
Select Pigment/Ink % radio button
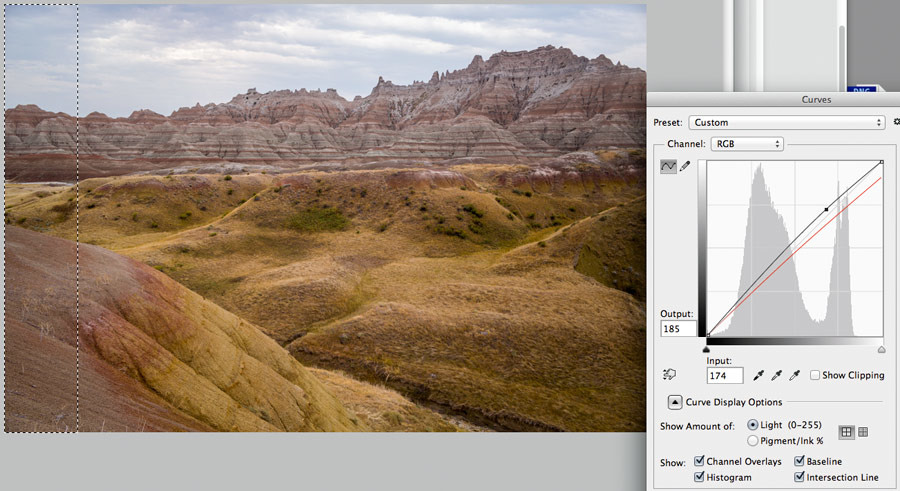coord(753,440)
